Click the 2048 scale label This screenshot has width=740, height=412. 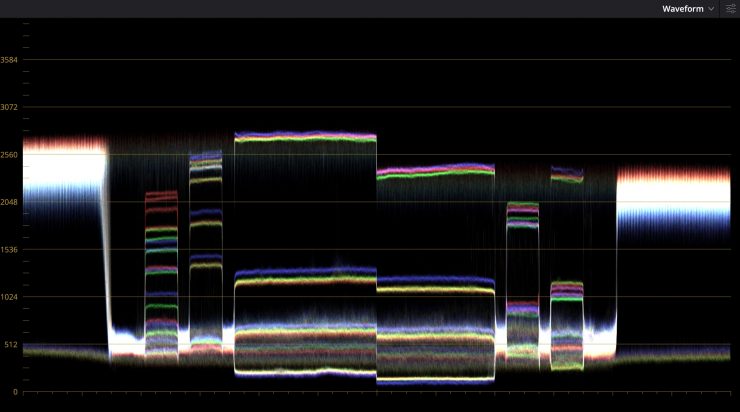coord(10,202)
